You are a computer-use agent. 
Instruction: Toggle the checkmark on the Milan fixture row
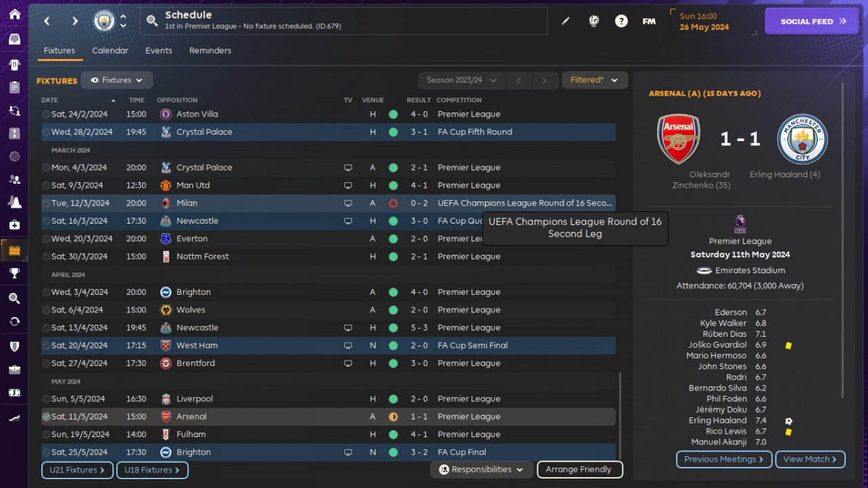click(x=46, y=203)
